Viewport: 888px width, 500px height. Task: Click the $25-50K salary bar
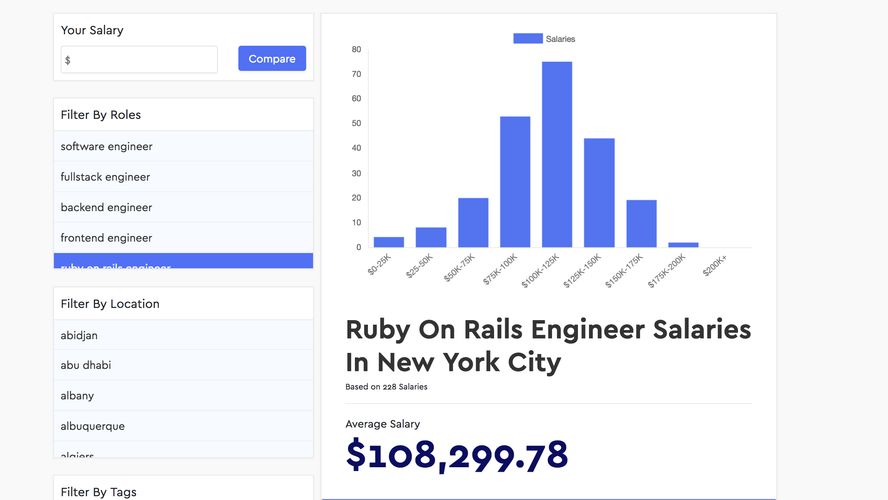click(x=431, y=238)
